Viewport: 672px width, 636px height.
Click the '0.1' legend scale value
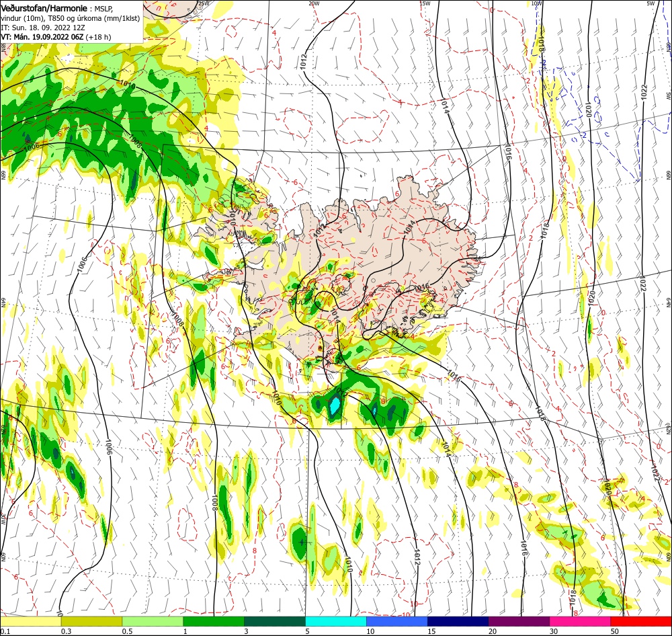tap(5, 631)
